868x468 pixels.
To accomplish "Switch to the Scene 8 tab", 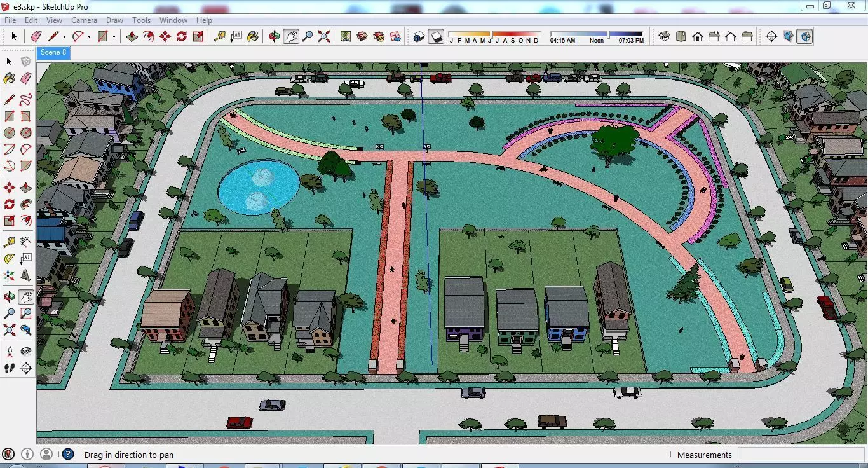I will coord(53,53).
